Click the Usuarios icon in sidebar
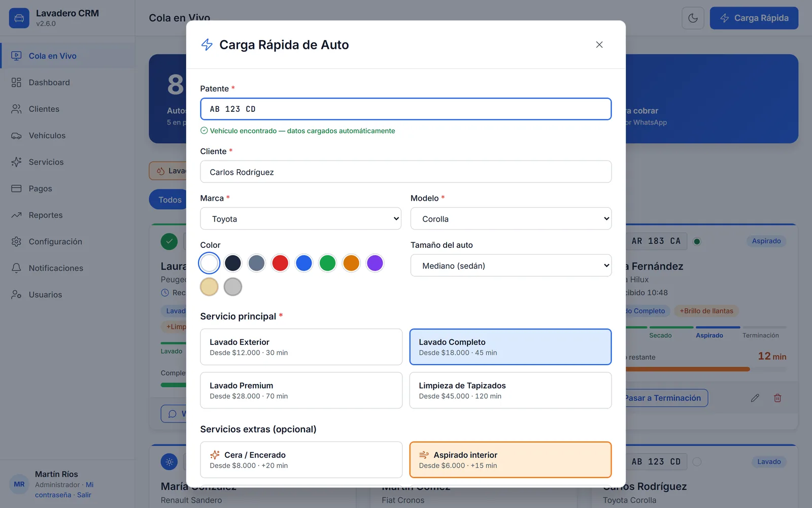Image resolution: width=812 pixels, height=508 pixels. tap(16, 295)
